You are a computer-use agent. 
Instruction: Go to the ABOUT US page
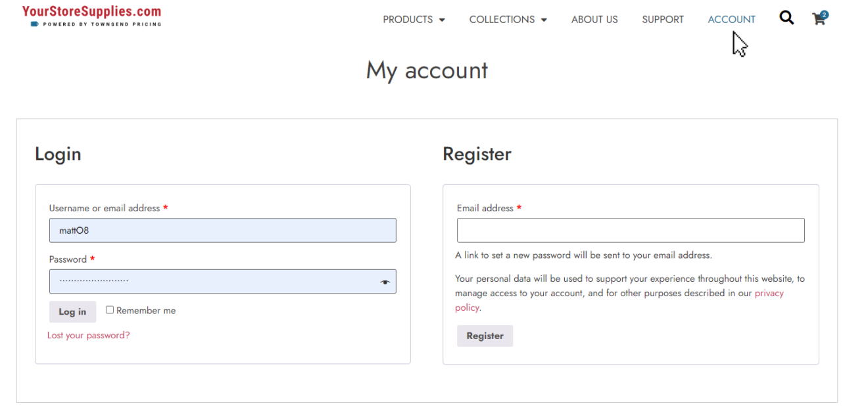594,20
